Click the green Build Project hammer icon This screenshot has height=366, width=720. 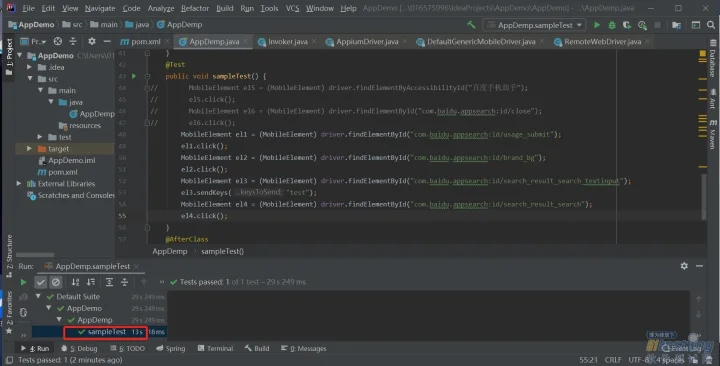coord(471,25)
